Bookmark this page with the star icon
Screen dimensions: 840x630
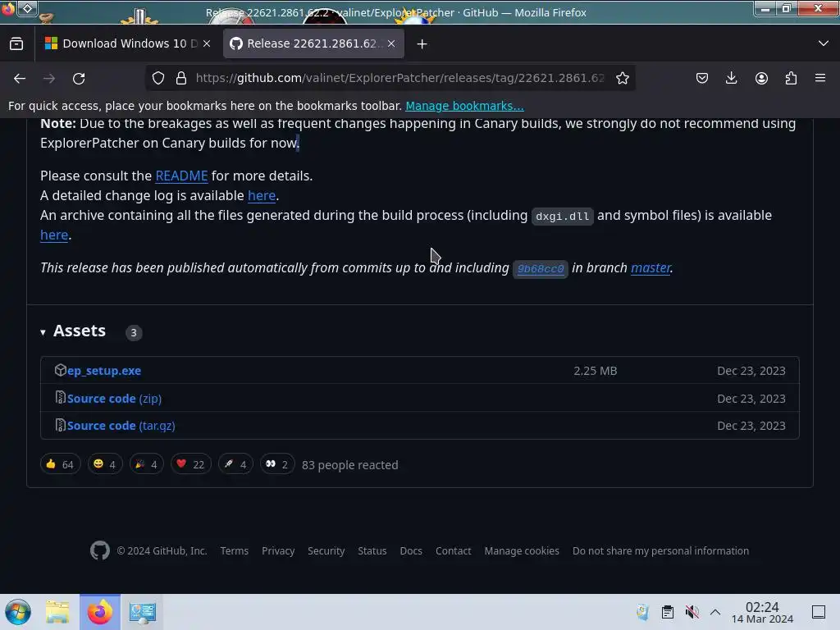pyautogui.click(x=622, y=78)
